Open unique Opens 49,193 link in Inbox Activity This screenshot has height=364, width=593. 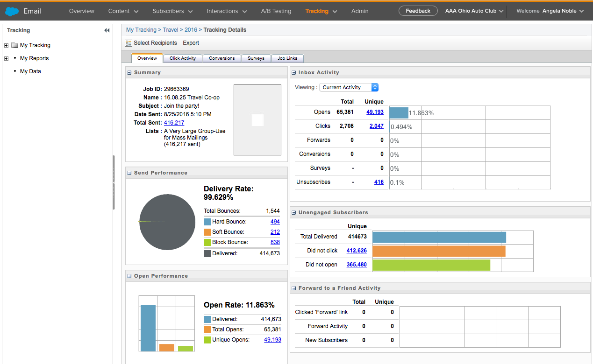tap(375, 112)
